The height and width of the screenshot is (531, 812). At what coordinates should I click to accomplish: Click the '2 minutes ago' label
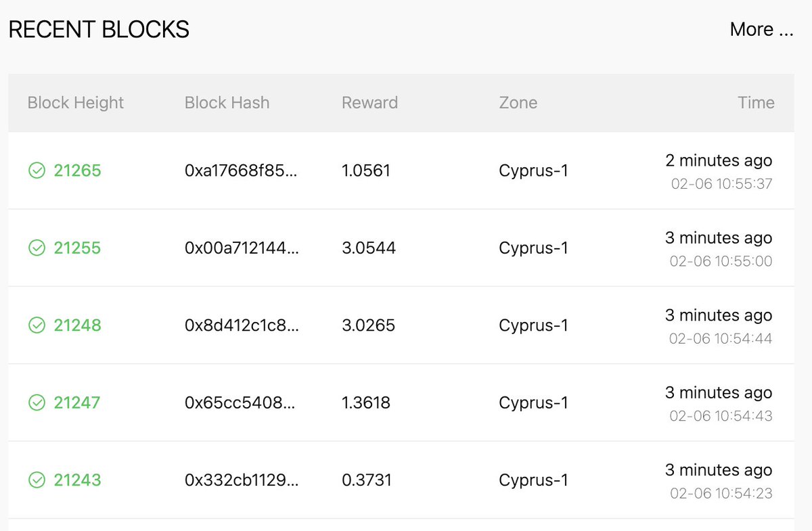719,161
